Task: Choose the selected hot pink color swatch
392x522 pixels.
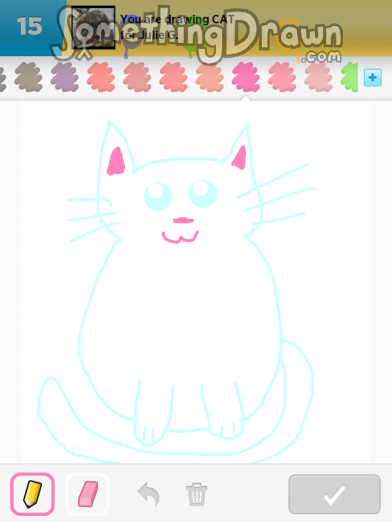Action: click(x=246, y=77)
